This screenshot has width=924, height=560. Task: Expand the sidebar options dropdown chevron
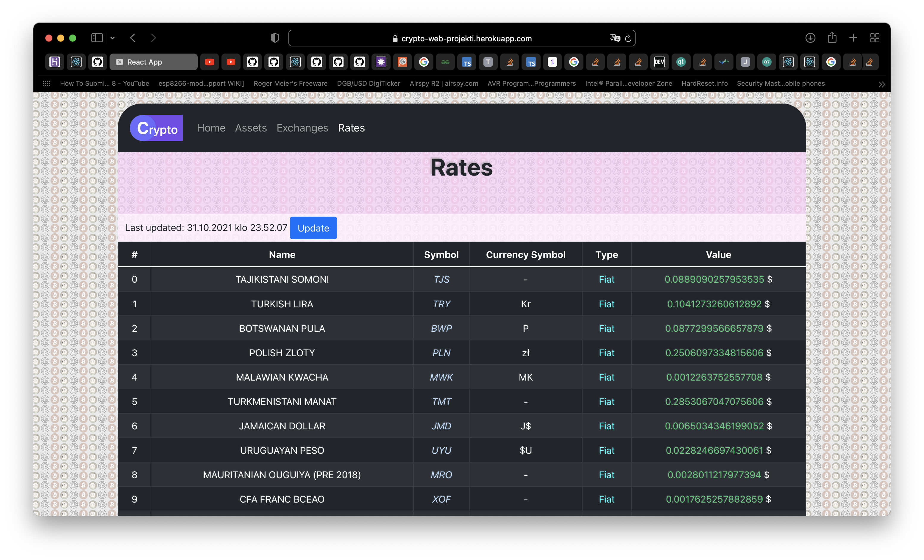(113, 38)
